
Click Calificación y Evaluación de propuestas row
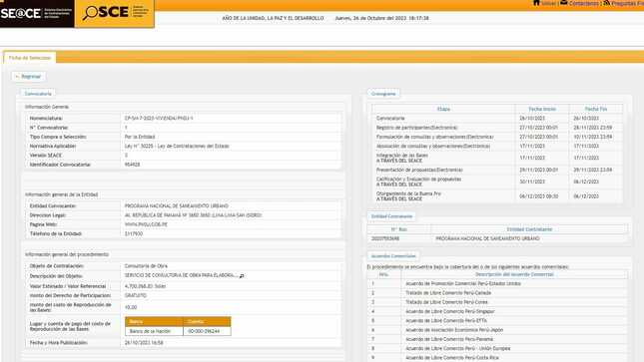pos(497,181)
